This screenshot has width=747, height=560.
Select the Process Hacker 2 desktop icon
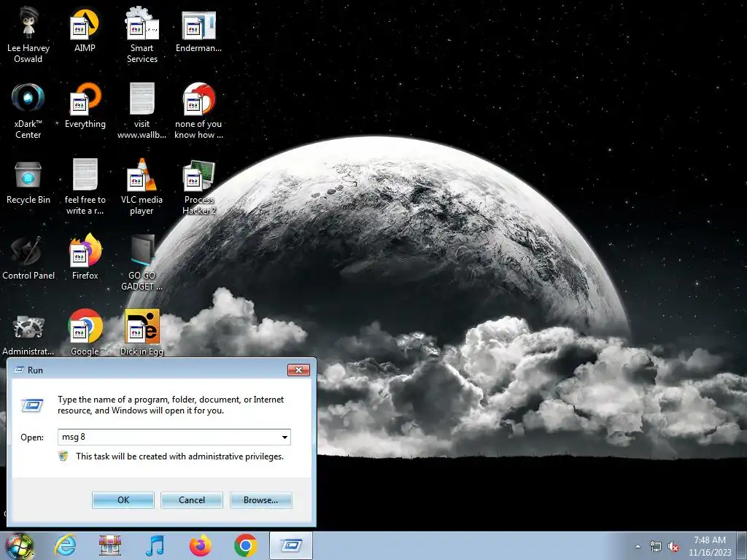pyautogui.click(x=198, y=187)
